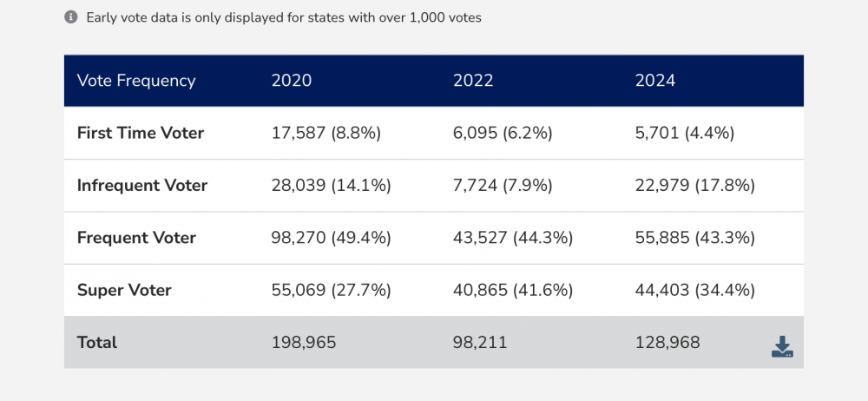Click the 2024 total of 128,968
This screenshot has width=868, height=401.
pyautogui.click(x=667, y=342)
